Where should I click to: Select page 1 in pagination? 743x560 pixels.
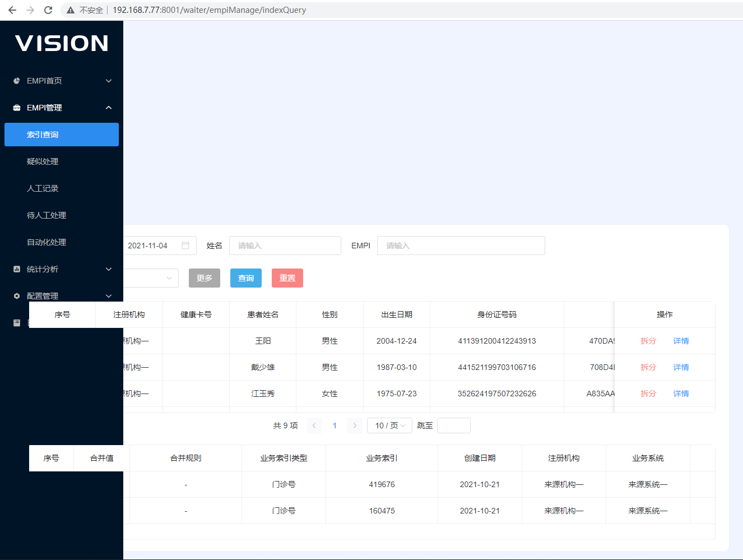click(335, 425)
